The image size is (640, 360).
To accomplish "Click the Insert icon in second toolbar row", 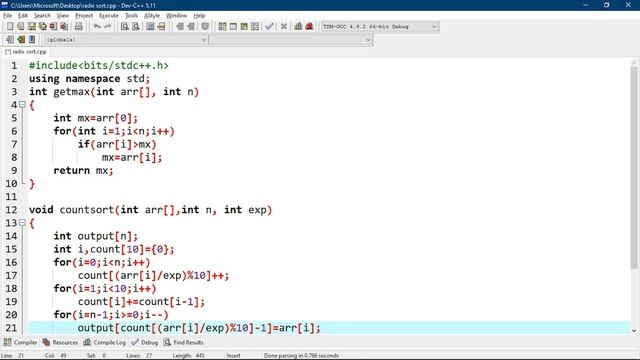I will (10, 40).
